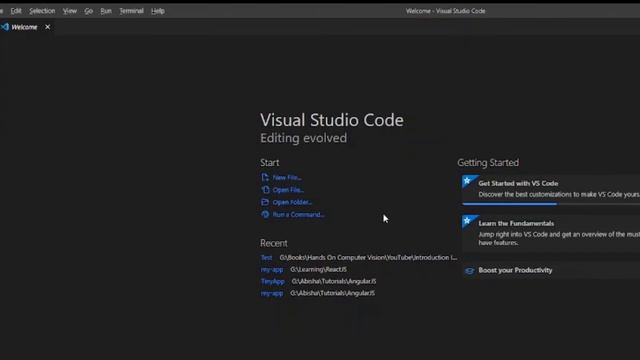Image resolution: width=640 pixels, height=360 pixels.
Task: Click the Start section heading
Action: (x=270, y=162)
